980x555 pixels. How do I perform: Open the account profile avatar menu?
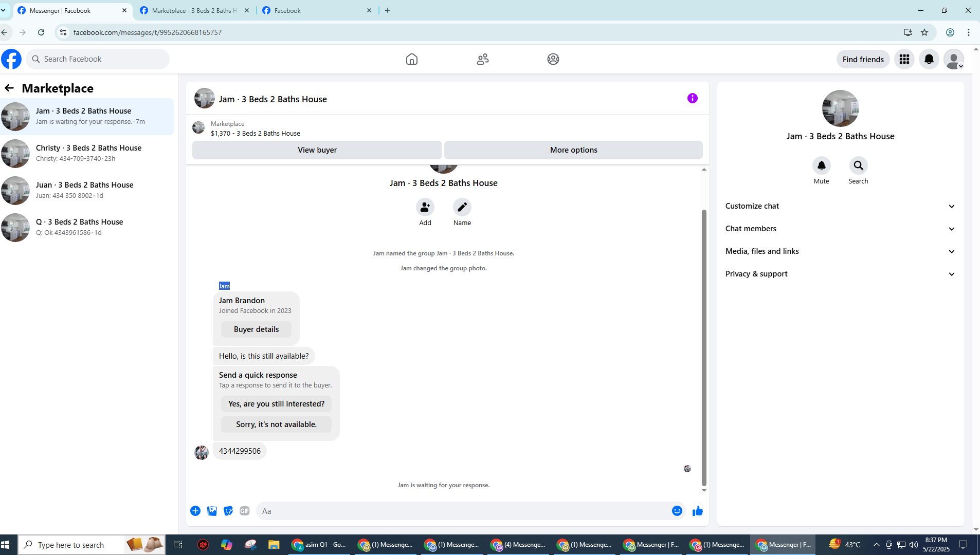point(953,59)
